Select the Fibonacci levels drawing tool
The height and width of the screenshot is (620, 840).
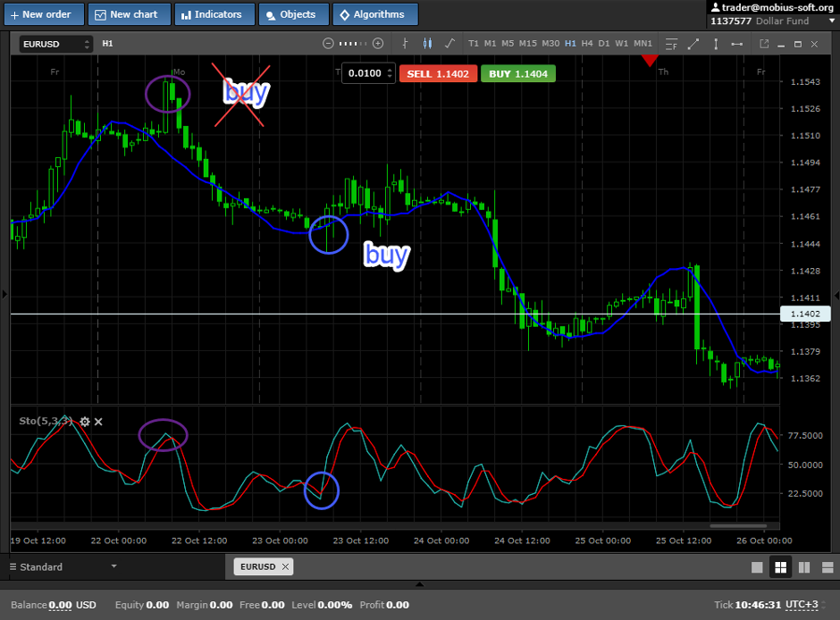coord(671,44)
